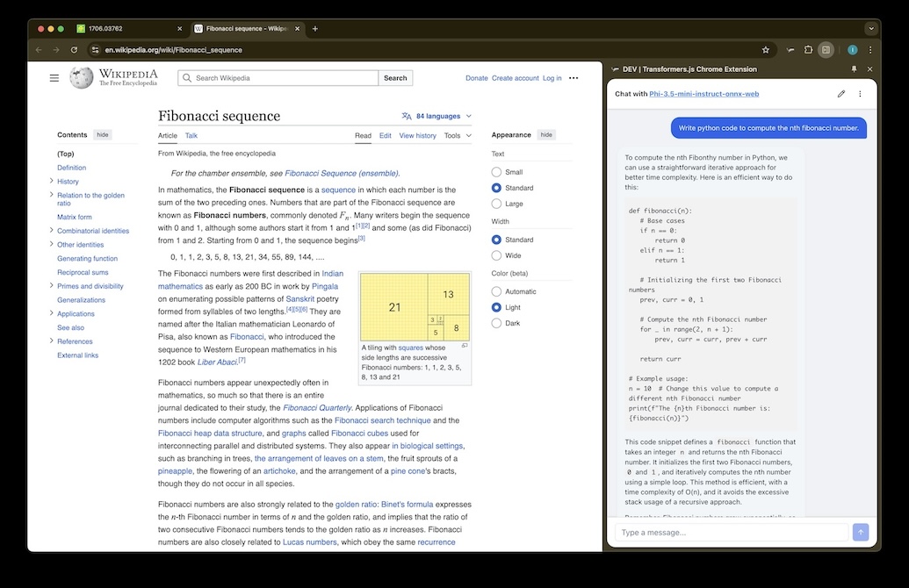
Task: Click the side panel icon in the toolbar
Action: point(826,50)
